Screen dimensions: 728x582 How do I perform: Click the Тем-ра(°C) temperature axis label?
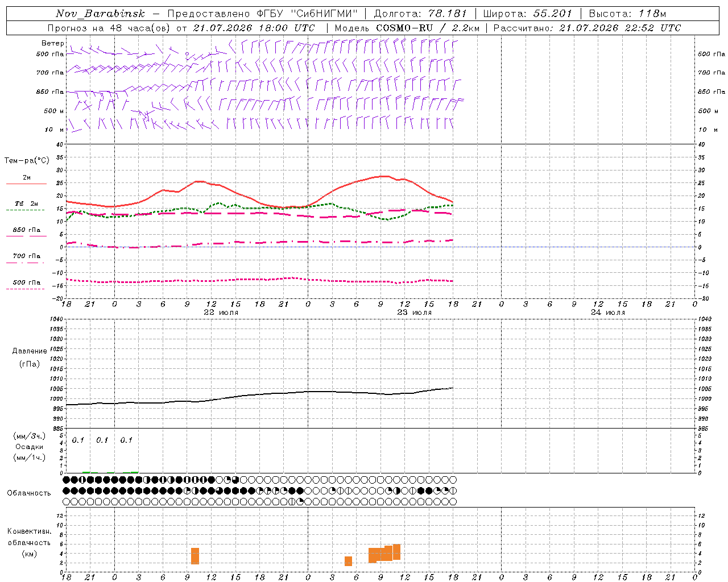tap(27, 161)
